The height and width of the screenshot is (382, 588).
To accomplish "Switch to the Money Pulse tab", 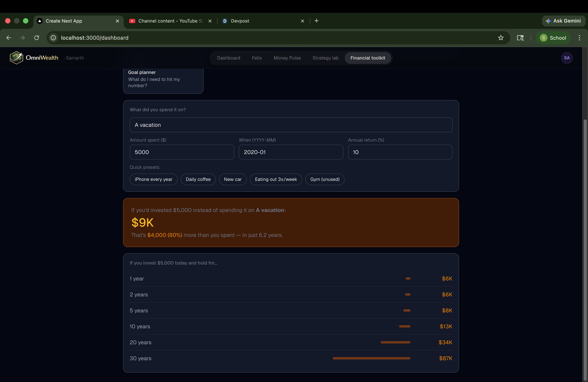I will (x=287, y=58).
